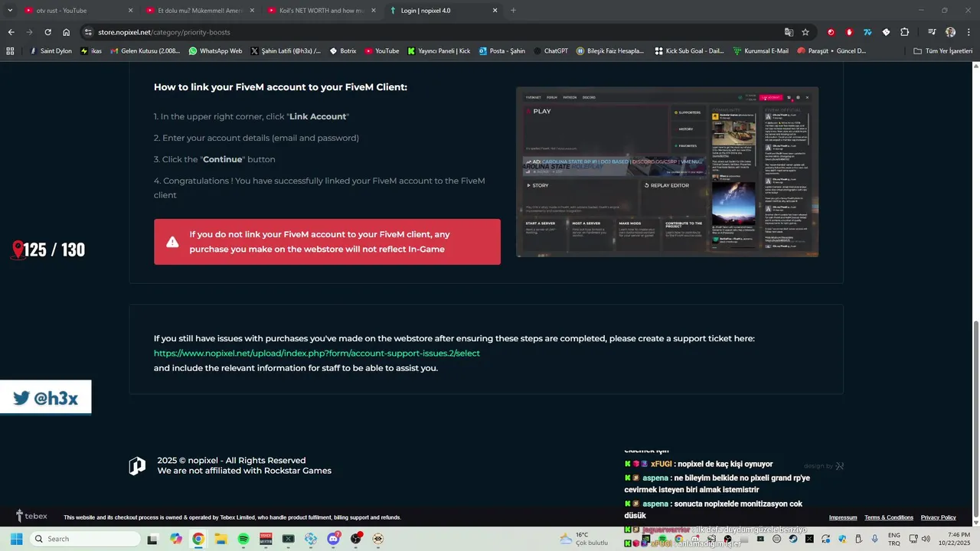
Task: Open the tab search dropdown arrow
Action: 10,11
